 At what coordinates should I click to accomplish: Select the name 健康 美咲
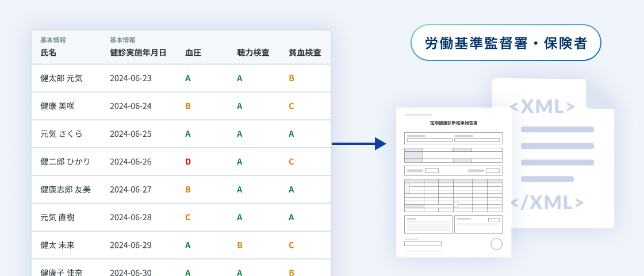pyautogui.click(x=57, y=106)
